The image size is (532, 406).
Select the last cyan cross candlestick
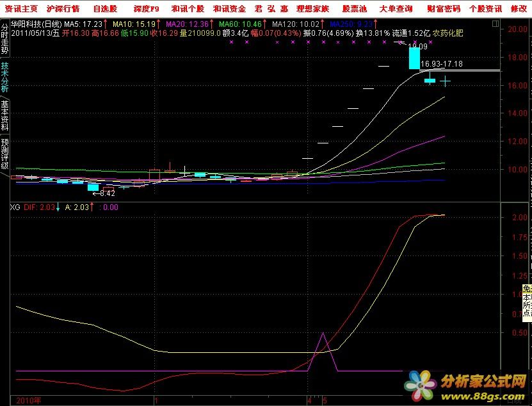click(445, 81)
